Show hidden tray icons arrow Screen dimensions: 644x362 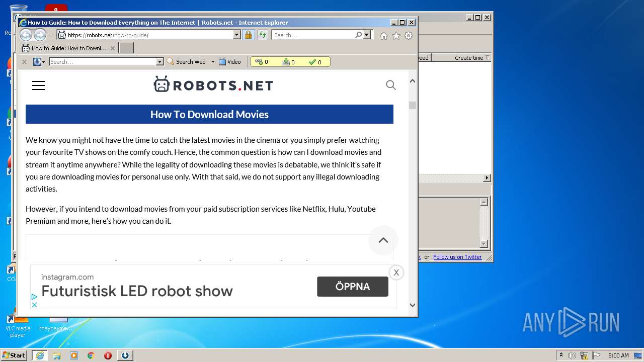[561, 355]
